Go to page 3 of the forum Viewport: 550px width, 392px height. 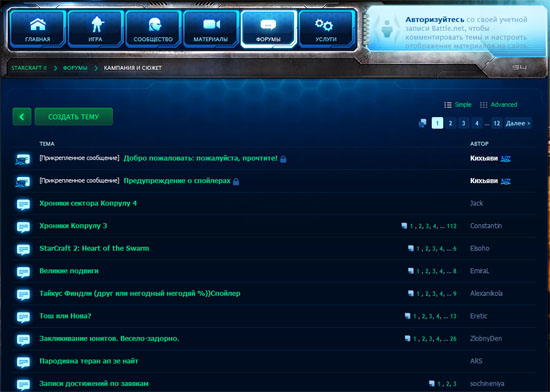pos(463,123)
